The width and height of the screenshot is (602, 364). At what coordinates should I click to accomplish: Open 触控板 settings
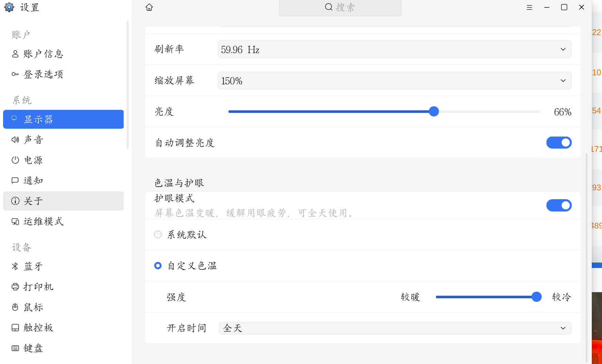(63, 328)
